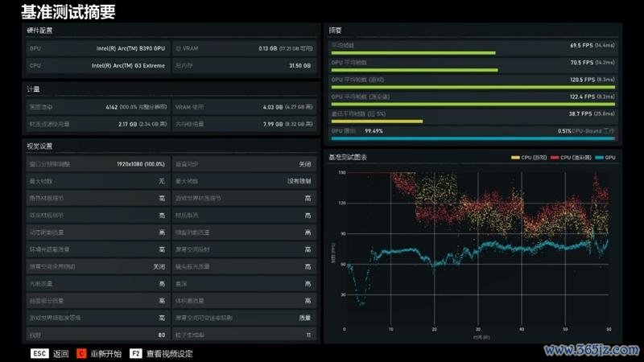Click the 摘要 section header

point(335,31)
